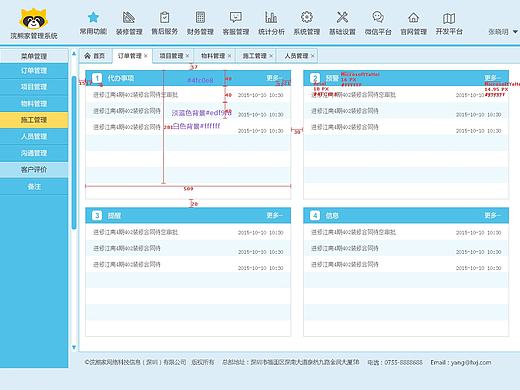Select 订单管理 in the sidebar
The width and height of the screenshot is (520, 390).
pos(34,71)
